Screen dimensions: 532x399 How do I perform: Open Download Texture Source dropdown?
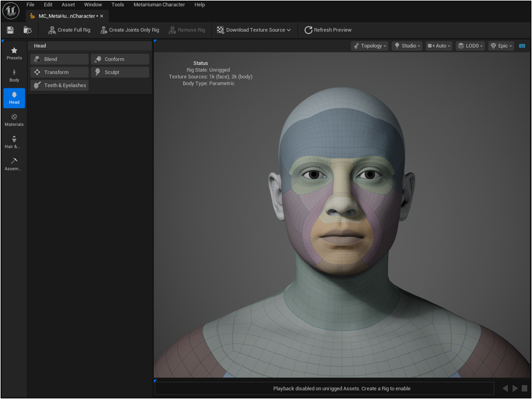tap(254, 30)
